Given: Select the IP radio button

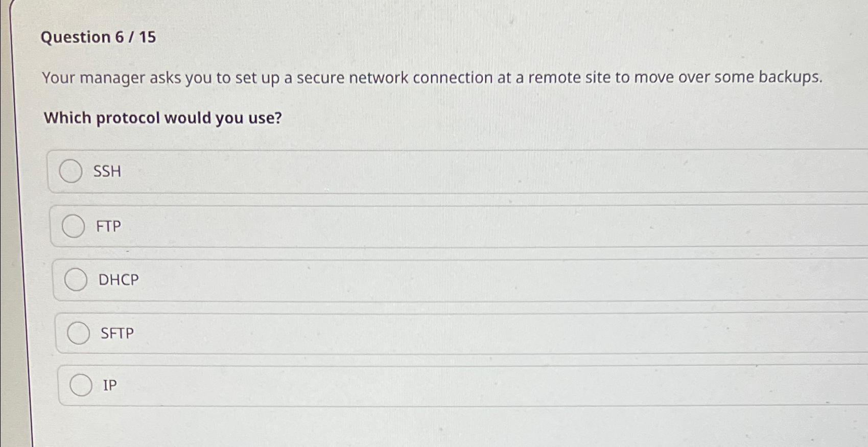Looking at the screenshot, I should point(81,386).
